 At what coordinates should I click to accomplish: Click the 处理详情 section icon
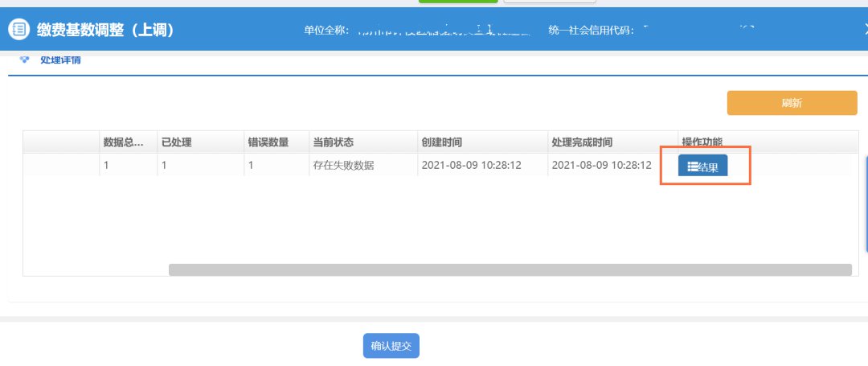tap(24, 60)
